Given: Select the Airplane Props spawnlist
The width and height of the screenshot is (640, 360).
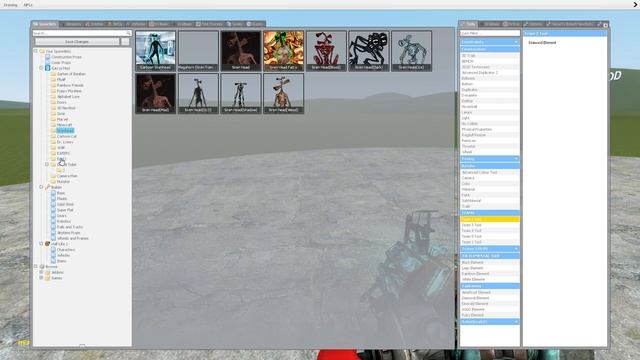Looking at the screenshot, I should [x=68, y=233].
